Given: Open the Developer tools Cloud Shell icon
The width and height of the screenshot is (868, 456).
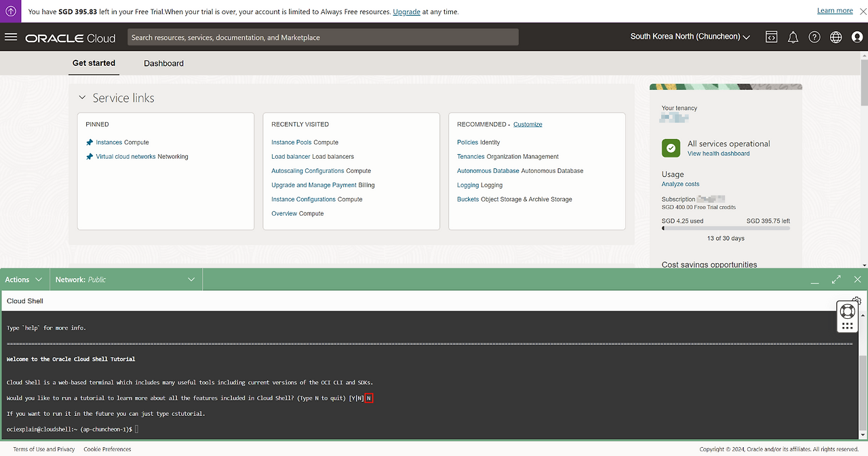Looking at the screenshot, I should pyautogui.click(x=771, y=37).
